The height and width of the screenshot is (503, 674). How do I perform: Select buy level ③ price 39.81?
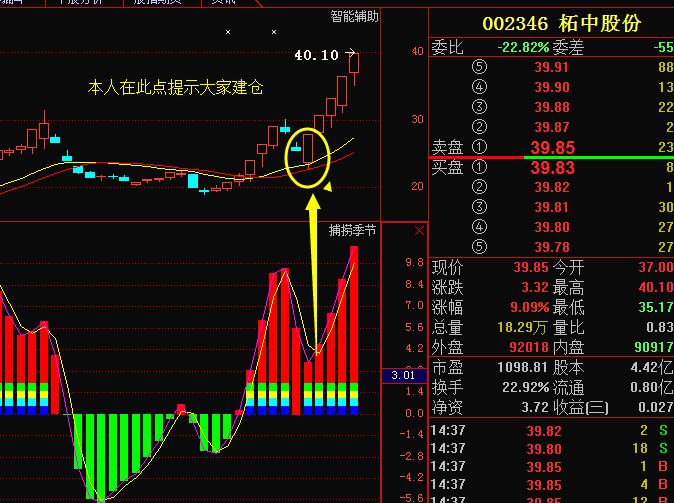(x=551, y=207)
